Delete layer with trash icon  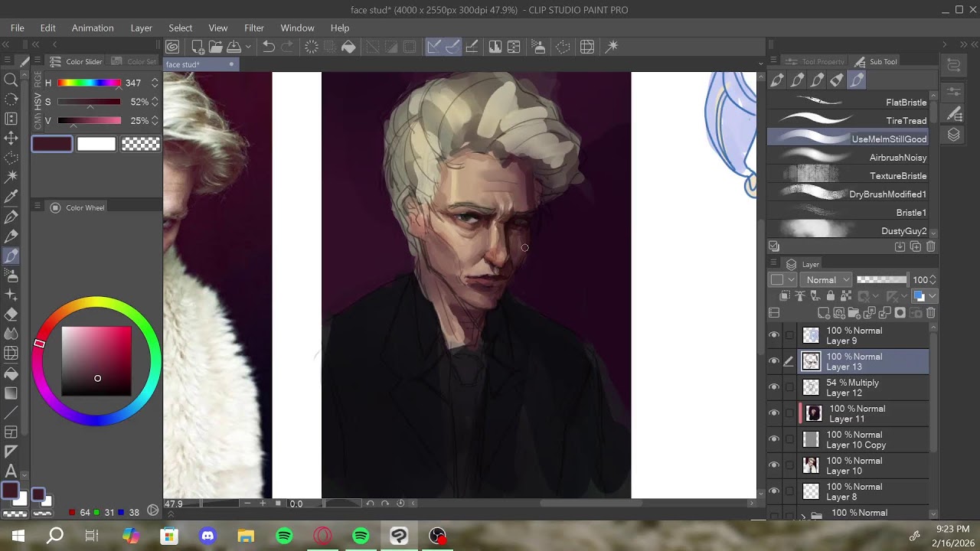click(x=931, y=312)
